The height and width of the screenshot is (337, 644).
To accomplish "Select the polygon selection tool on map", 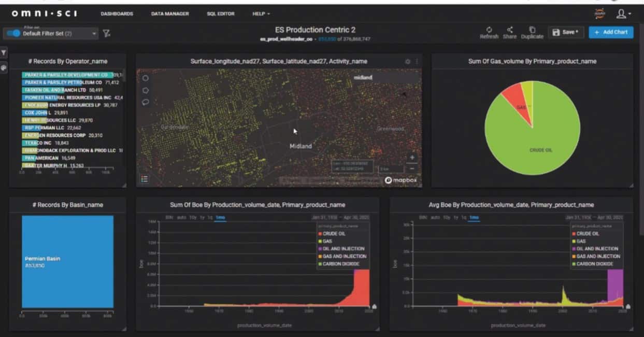I will pos(146,90).
